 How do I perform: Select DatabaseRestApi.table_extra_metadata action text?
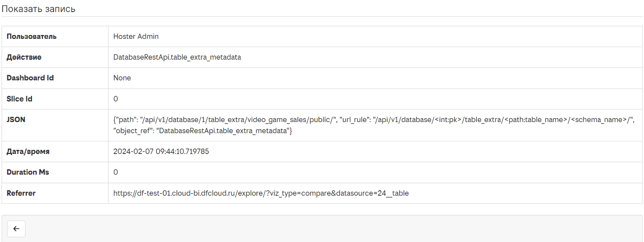pyautogui.click(x=177, y=57)
